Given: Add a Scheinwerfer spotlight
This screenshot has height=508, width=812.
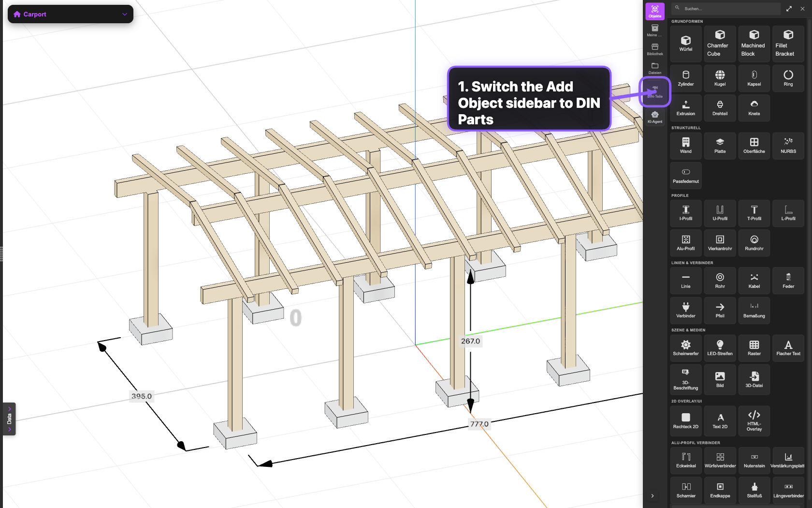Looking at the screenshot, I should click(685, 347).
